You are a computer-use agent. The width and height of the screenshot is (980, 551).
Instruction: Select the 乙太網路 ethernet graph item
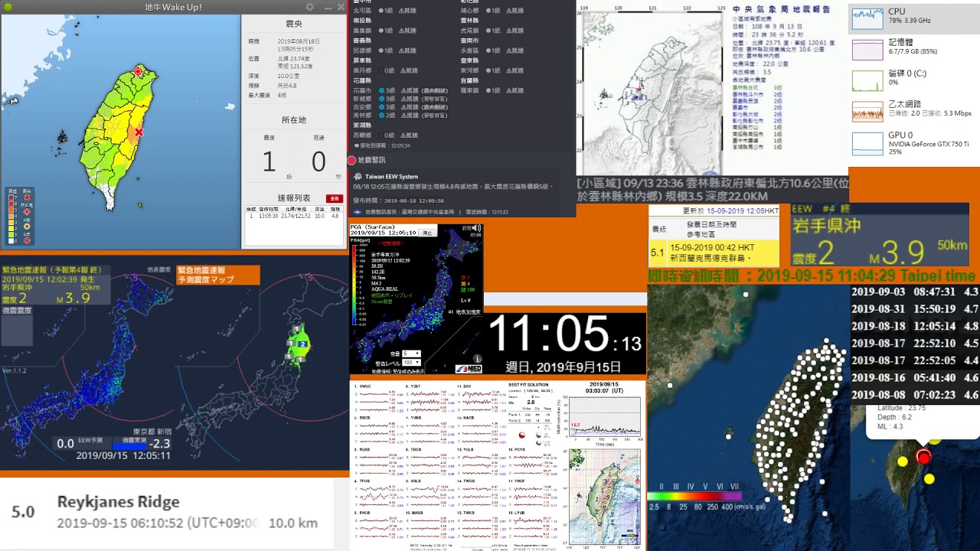[x=867, y=110]
